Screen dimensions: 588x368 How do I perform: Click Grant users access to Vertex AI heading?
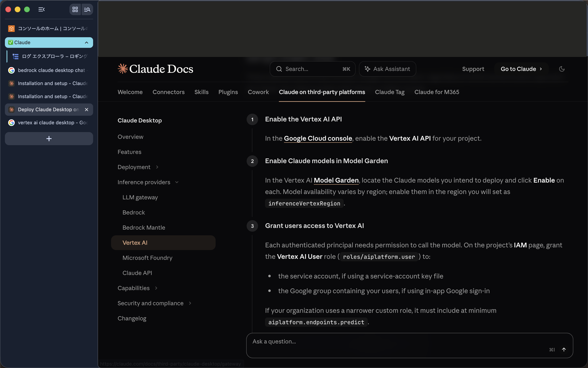coord(314,226)
